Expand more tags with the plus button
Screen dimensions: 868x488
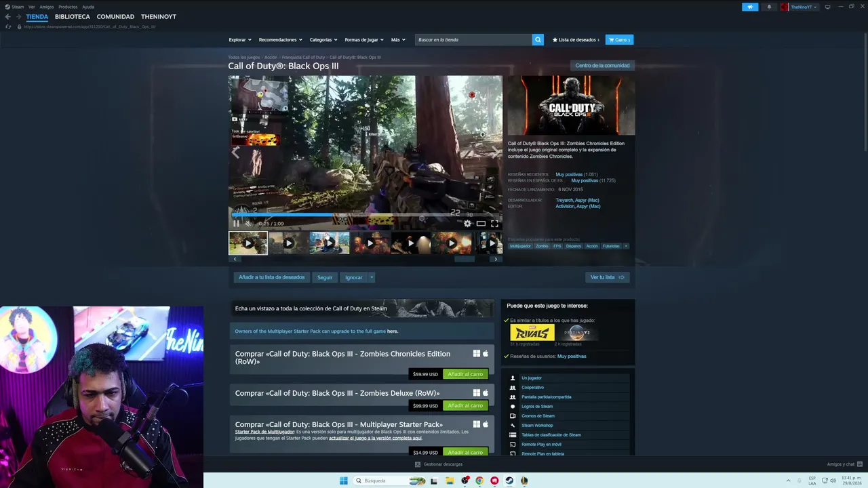click(626, 246)
